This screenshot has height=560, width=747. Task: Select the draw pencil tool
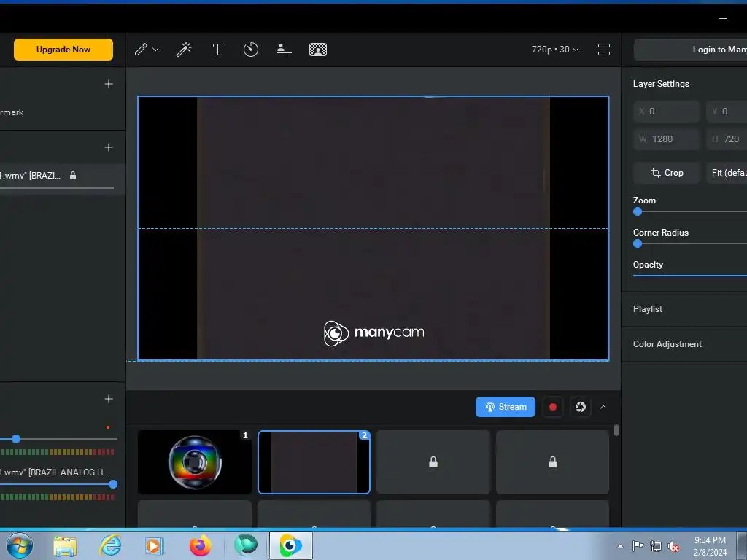click(141, 50)
